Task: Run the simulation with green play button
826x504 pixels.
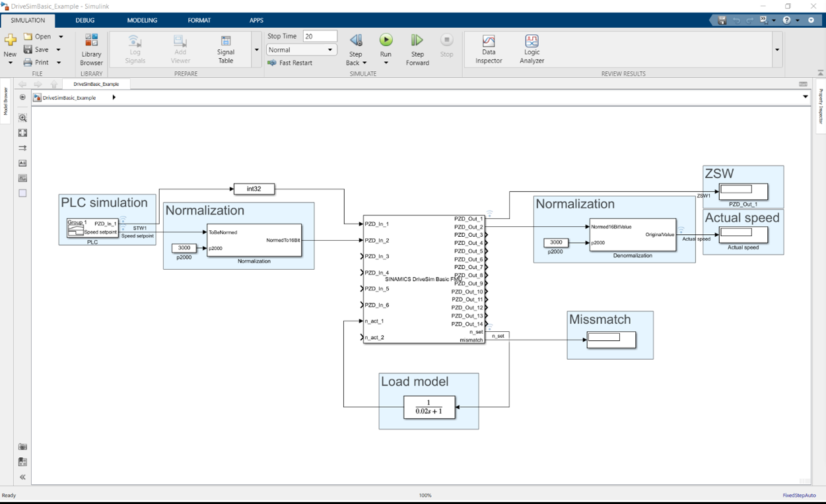Action: [386, 41]
